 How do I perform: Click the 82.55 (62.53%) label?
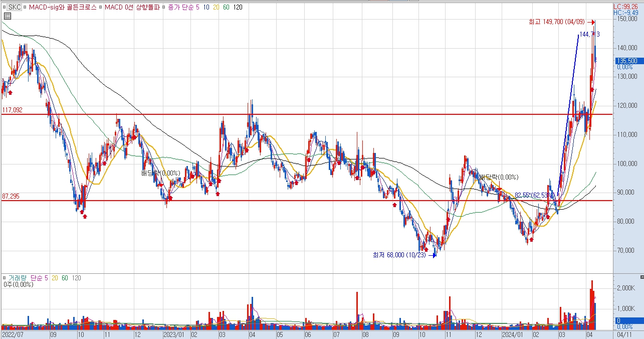535,195
